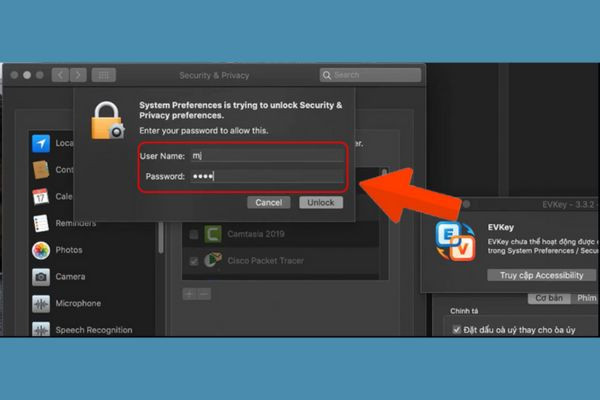Select the Microphone icon in sidebar
Image resolution: width=600 pixels, height=400 pixels.
pos(41,303)
